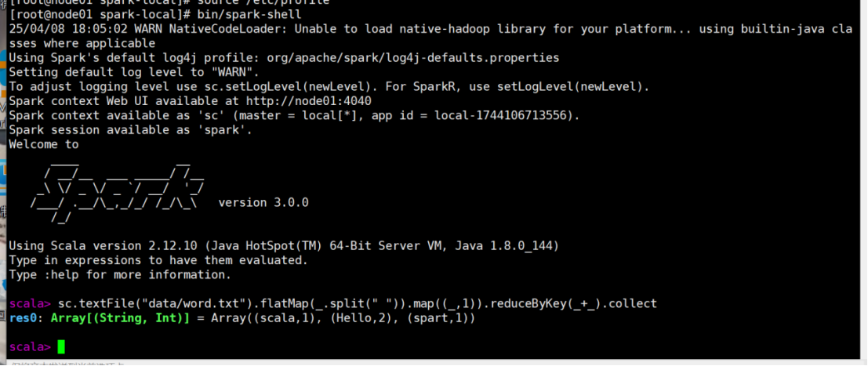Click 'res0' result label
868x366 pixels.
pyautogui.click(x=23, y=318)
